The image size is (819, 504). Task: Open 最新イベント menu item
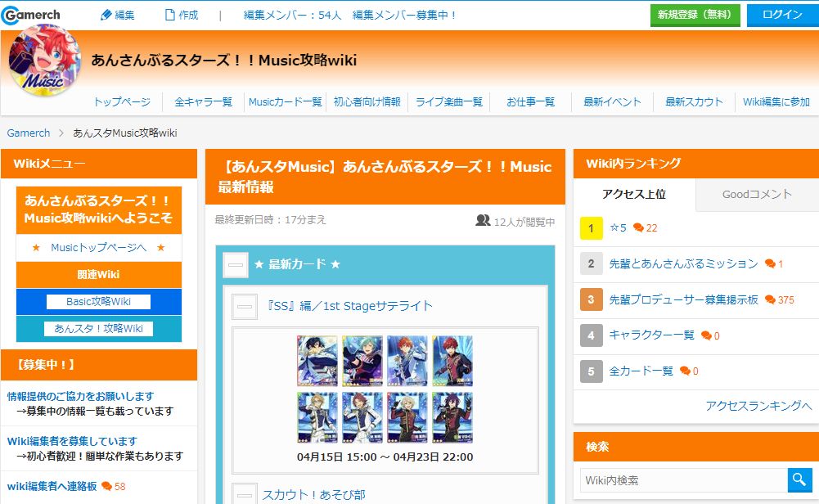(612, 101)
